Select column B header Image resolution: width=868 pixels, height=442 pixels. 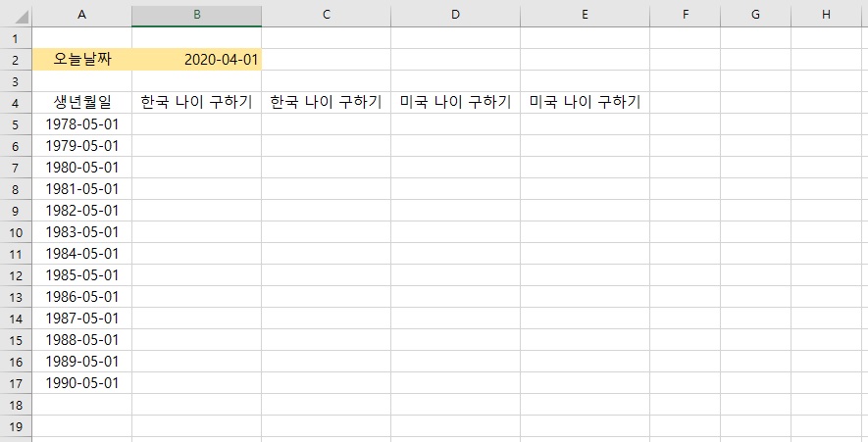pyautogui.click(x=196, y=16)
